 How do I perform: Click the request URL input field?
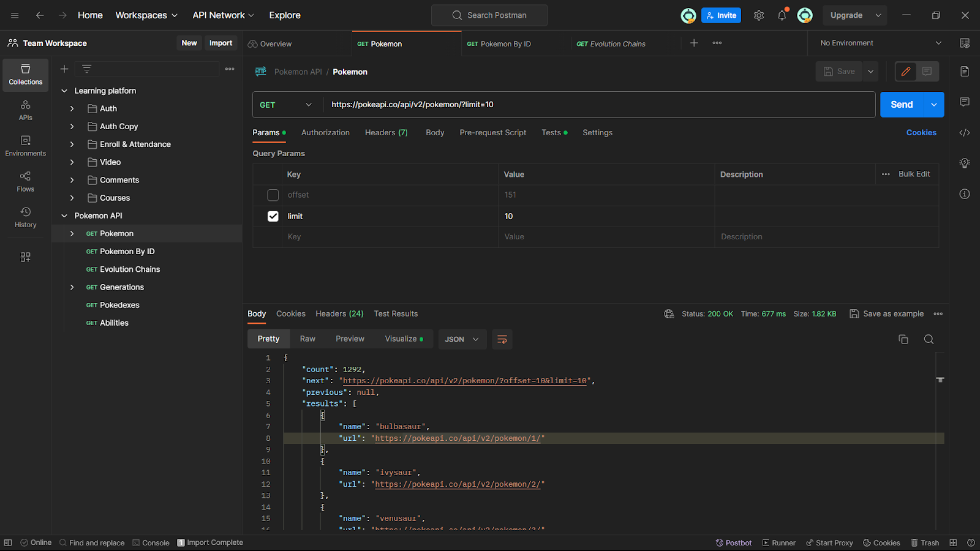coord(599,105)
